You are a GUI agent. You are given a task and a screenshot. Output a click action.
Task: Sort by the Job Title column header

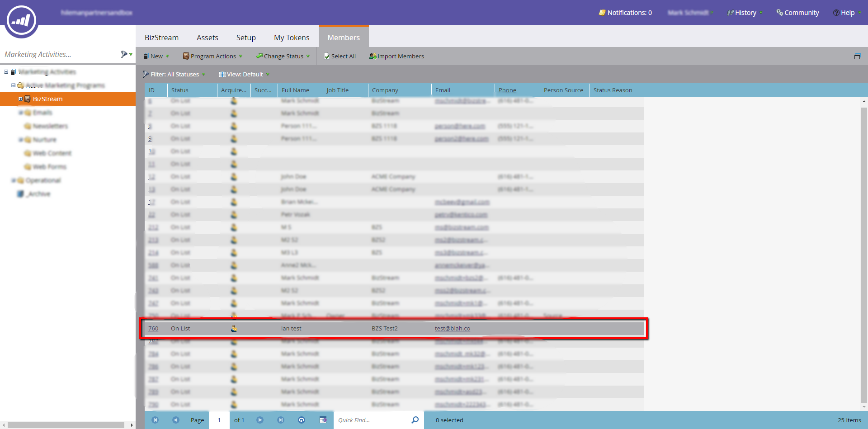[345, 90]
